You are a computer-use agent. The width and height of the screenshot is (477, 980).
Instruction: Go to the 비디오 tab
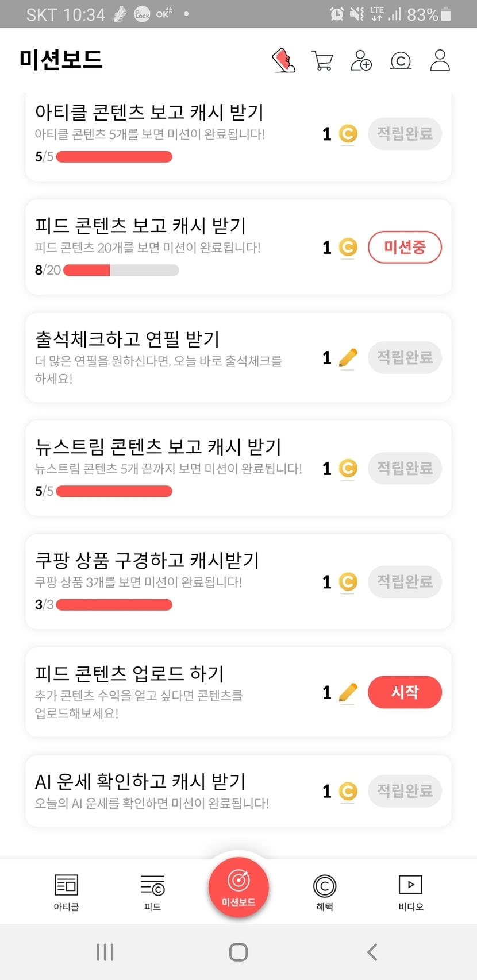(x=410, y=892)
